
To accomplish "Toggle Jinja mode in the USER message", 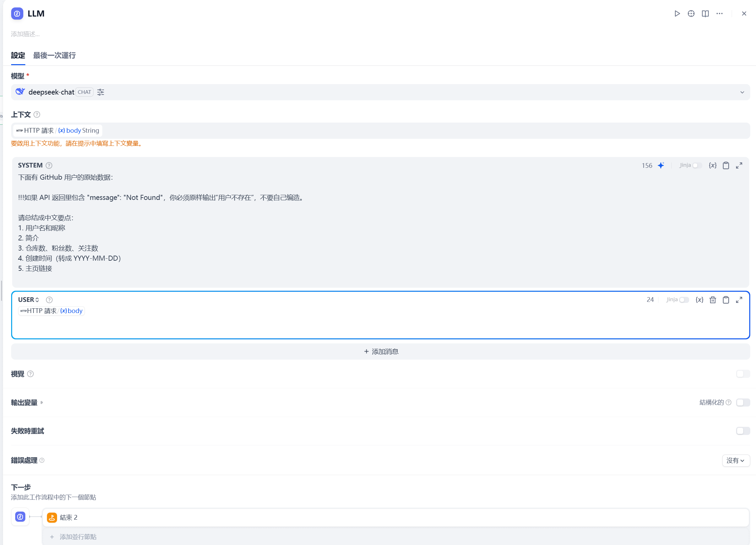I will pyautogui.click(x=684, y=300).
